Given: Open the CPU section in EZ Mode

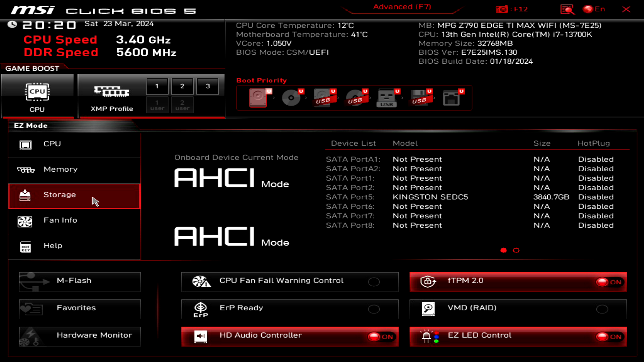Looking at the screenshot, I should pyautogui.click(x=74, y=145).
